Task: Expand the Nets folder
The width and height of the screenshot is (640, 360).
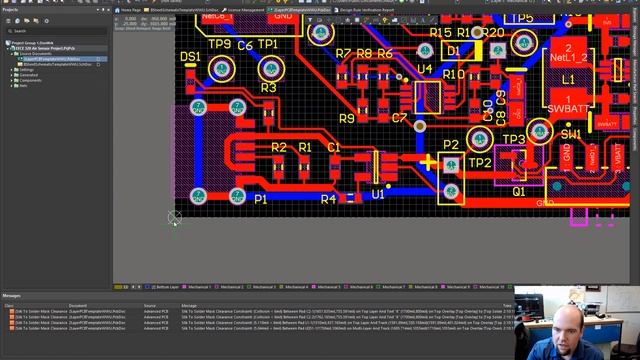Action: [12, 86]
